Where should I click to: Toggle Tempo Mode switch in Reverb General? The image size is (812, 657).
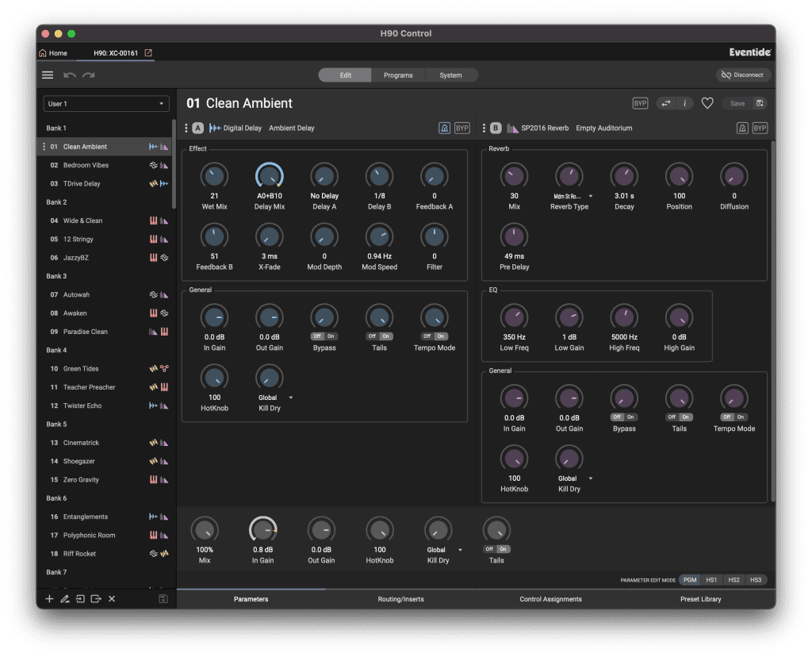pos(733,417)
